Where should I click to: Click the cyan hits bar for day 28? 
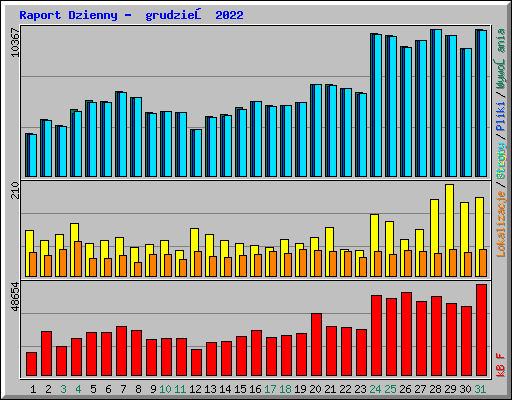coord(437,103)
